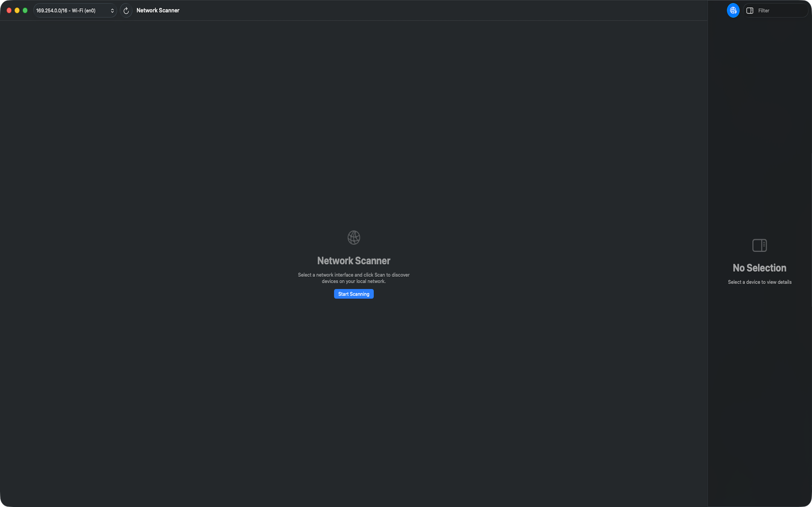Viewport: 812px width, 507px height.
Task: Click Start Scanning to discover devices
Action: pyautogui.click(x=354, y=294)
